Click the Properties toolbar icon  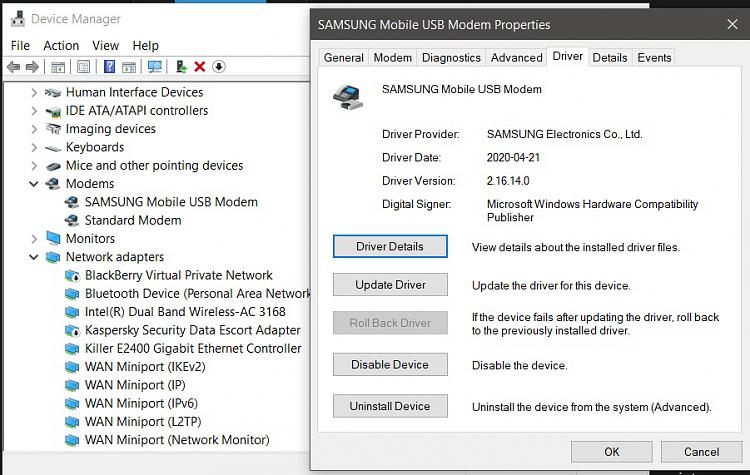[84, 67]
